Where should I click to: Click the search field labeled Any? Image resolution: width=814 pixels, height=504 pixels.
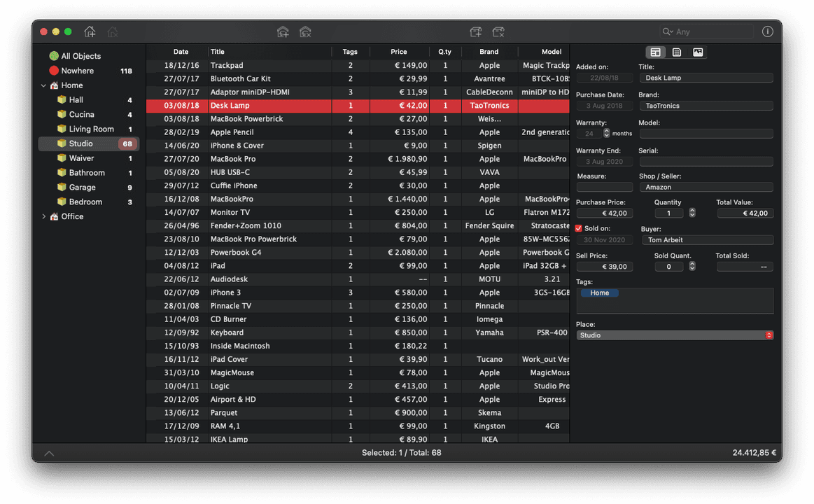point(707,31)
